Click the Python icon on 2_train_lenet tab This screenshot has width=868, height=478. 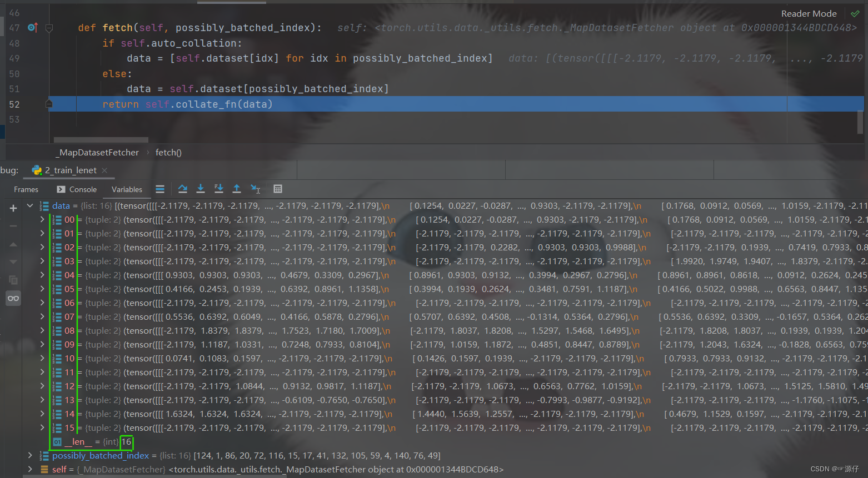37,170
